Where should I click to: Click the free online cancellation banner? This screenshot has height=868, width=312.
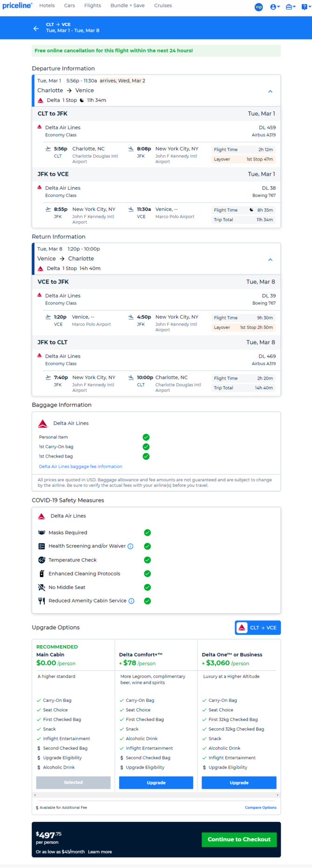[x=156, y=50]
